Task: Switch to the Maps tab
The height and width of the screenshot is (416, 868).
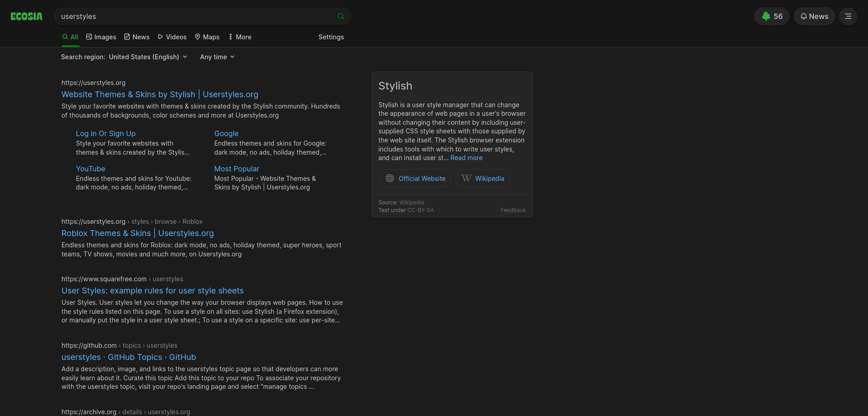Action: pos(207,37)
